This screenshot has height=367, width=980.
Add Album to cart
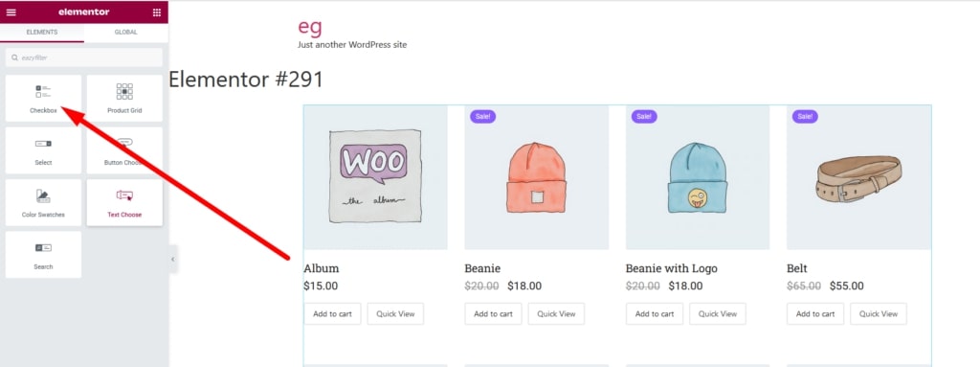coord(332,313)
